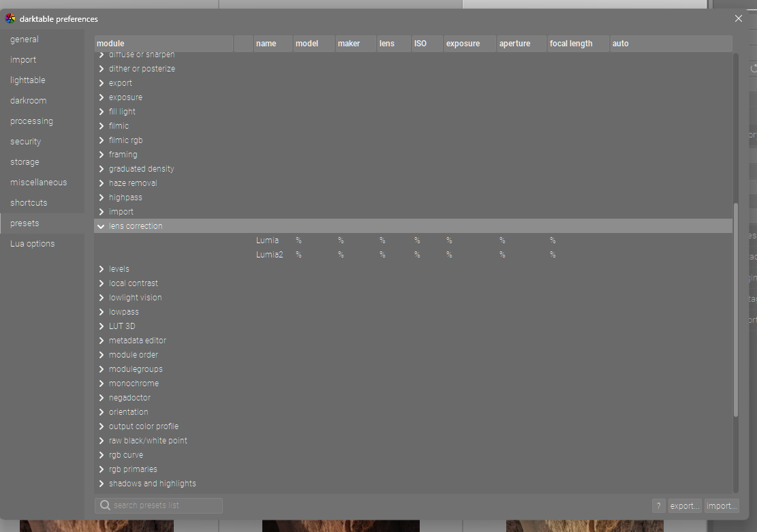Sort by the model column header
This screenshot has height=532, width=757.
(314, 44)
